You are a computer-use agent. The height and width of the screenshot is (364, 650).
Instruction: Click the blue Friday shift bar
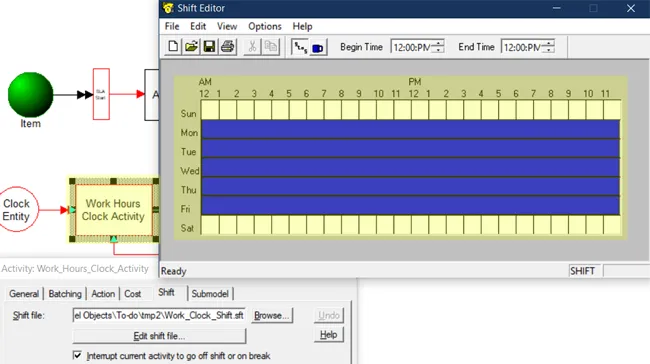[410, 205]
